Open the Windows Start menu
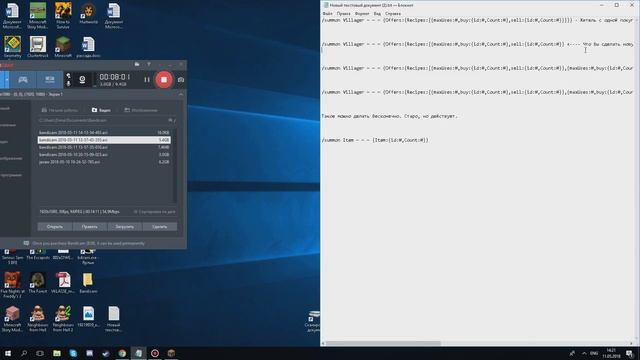640x360 pixels. tap(7, 353)
